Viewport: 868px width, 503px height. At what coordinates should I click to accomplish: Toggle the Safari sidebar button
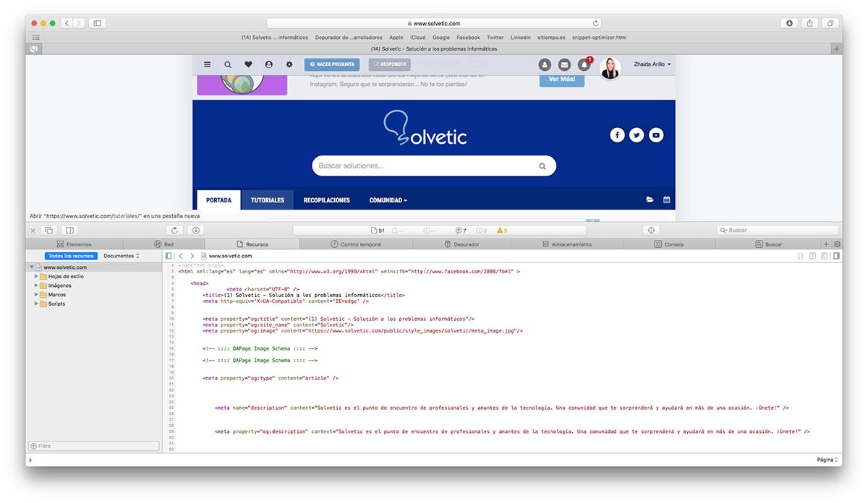coord(98,23)
